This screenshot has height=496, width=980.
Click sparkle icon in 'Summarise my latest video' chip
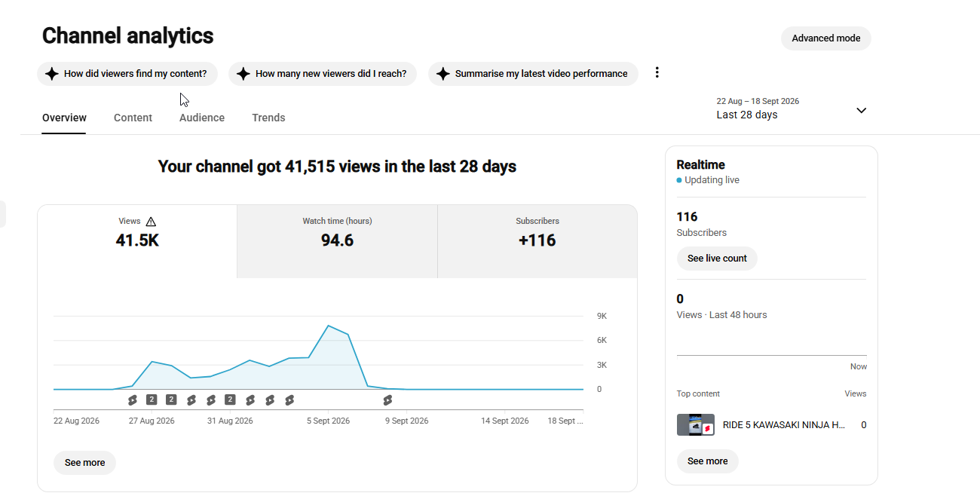pos(443,74)
